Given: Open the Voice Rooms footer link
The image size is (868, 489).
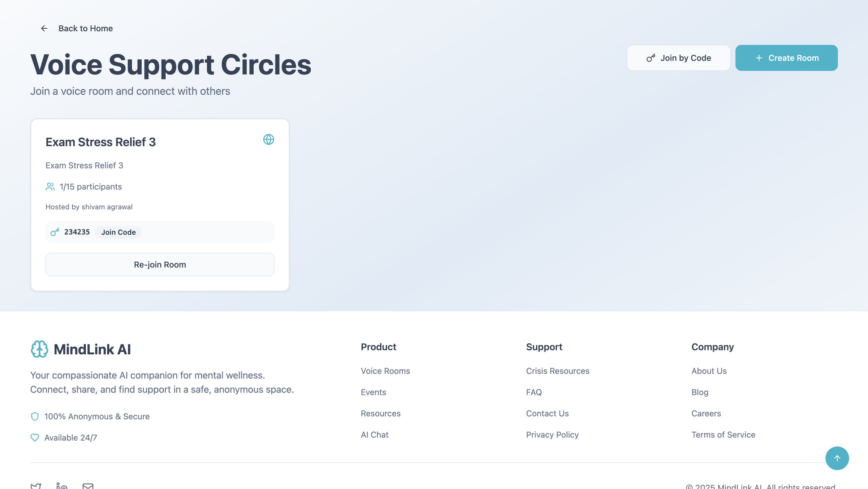Looking at the screenshot, I should [x=385, y=371].
